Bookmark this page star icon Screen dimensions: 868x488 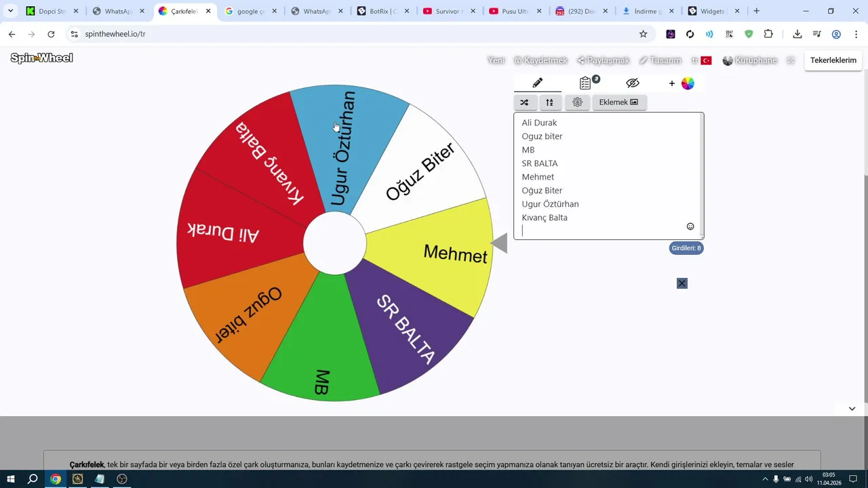(643, 34)
